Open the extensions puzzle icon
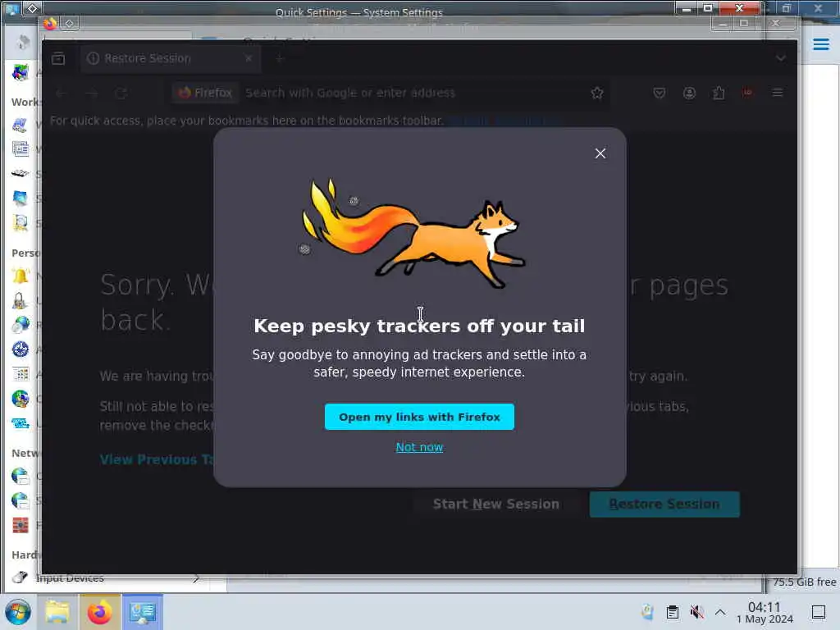The image size is (840, 630). click(719, 94)
